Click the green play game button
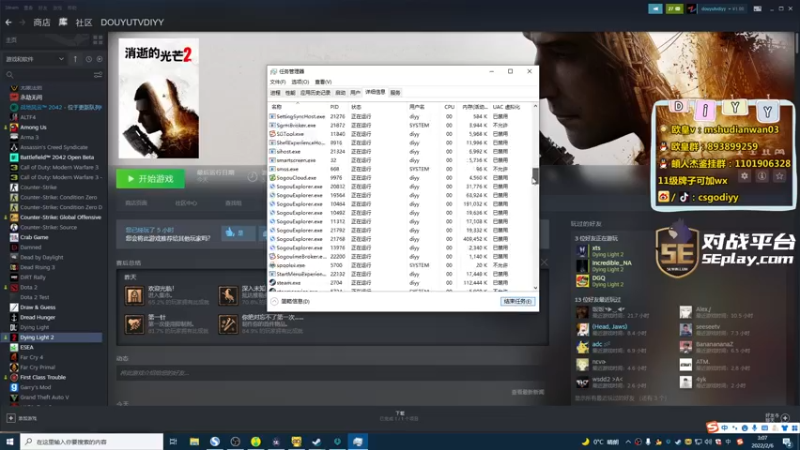 (x=151, y=179)
